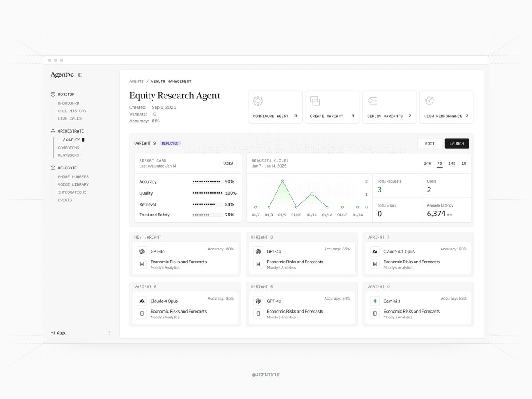Click the Edit button for Variant 9
Screen dimensions: 532x399
coord(430,143)
